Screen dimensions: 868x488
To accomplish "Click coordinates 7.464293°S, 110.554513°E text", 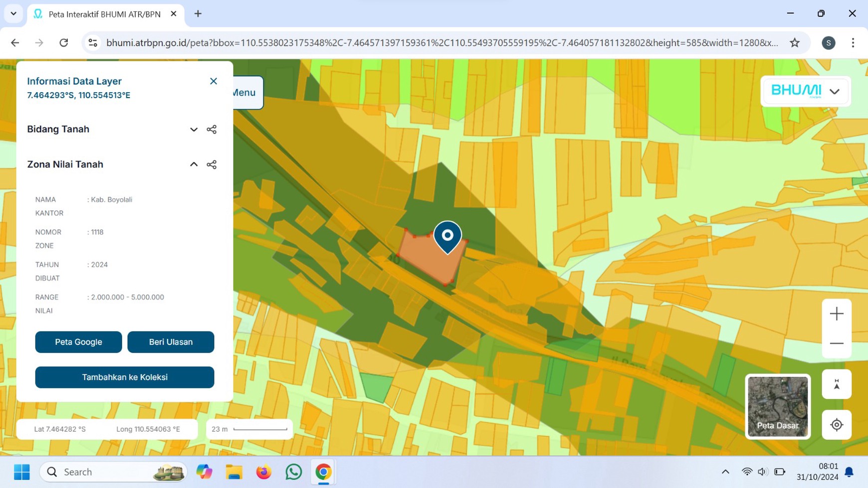I will tap(78, 95).
